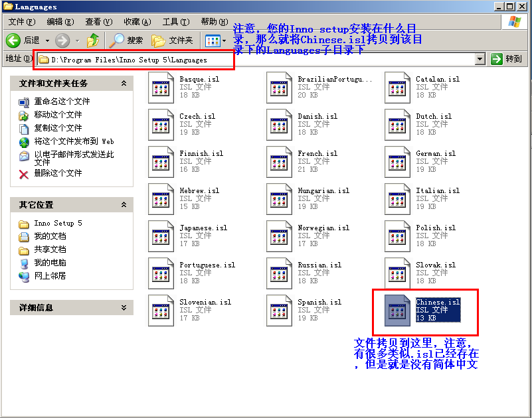Close the Languages window
532x418 pixels.
(522, 7)
